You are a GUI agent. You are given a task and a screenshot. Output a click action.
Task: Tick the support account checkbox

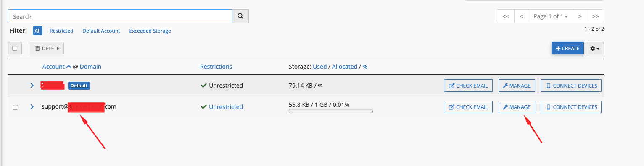(16, 107)
